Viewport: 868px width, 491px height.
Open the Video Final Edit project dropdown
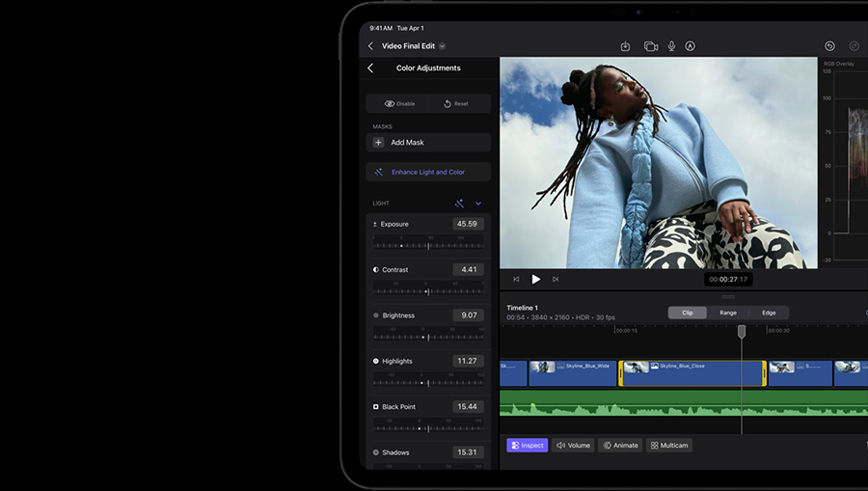pos(443,46)
